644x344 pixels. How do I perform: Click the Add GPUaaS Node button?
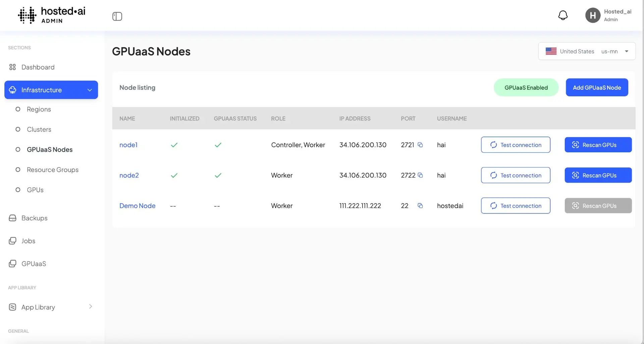(597, 87)
